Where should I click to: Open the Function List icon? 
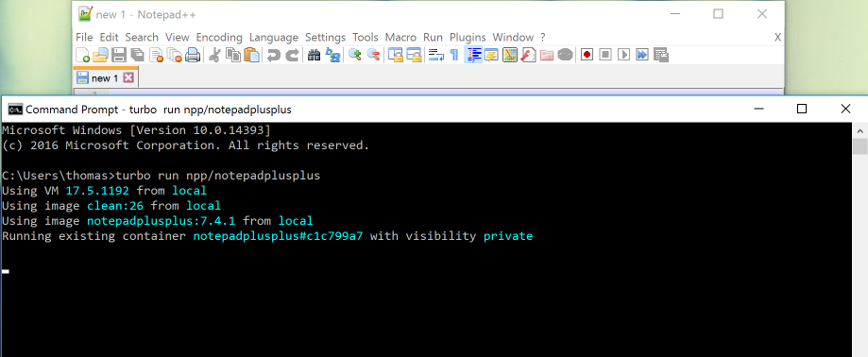point(528,55)
